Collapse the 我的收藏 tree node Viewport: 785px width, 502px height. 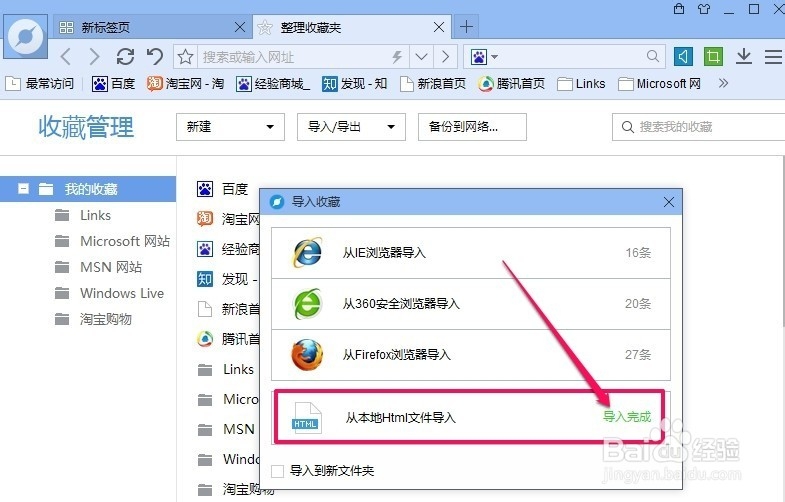(x=23, y=189)
